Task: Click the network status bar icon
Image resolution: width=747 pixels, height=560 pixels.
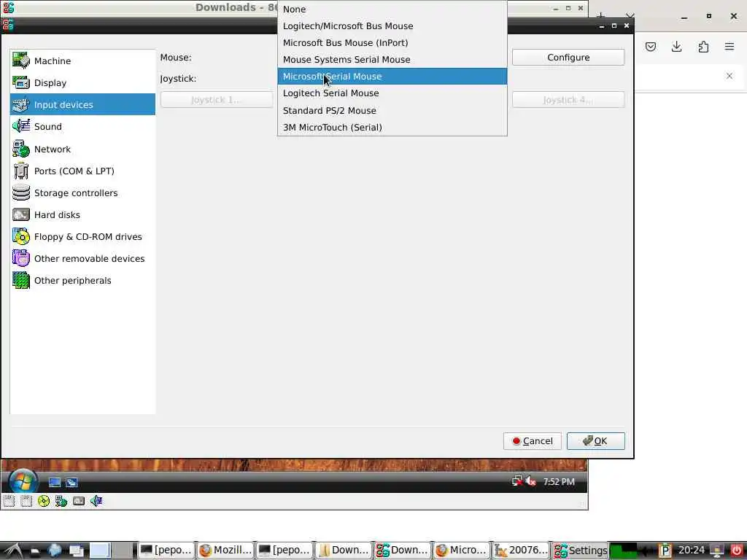Action: 61,501
